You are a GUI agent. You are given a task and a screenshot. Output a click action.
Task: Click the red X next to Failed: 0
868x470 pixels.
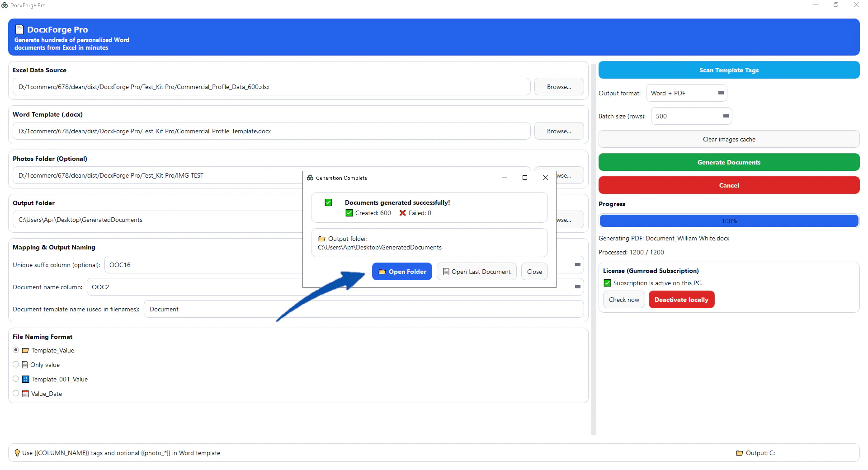pyautogui.click(x=402, y=213)
